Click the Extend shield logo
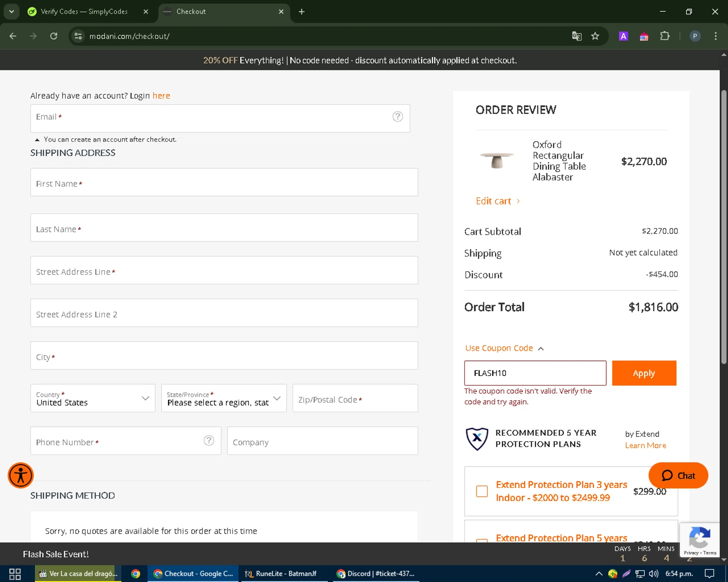 coord(477,438)
